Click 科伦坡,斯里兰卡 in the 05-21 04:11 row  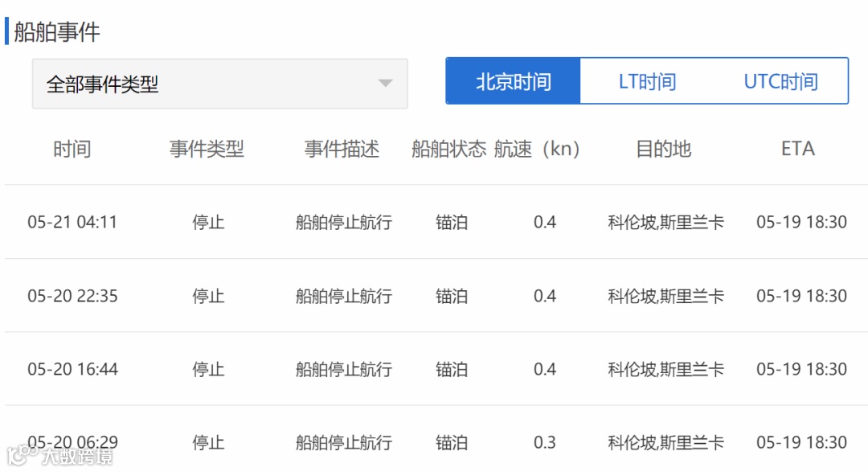(666, 222)
